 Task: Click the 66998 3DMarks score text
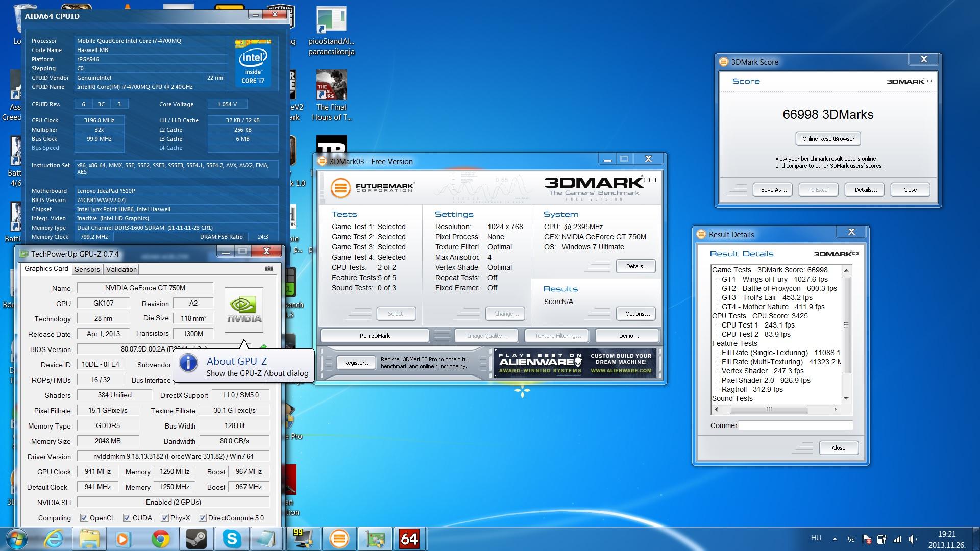[x=828, y=115]
